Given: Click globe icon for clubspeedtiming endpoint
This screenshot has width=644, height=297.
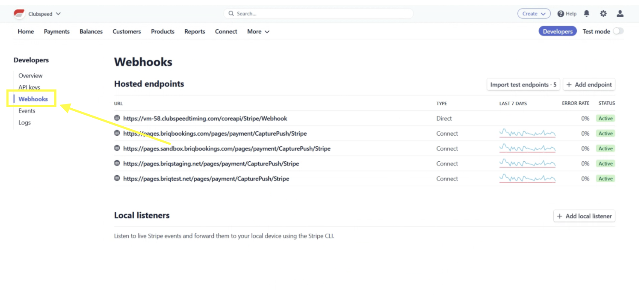Looking at the screenshot, I should 117,118.
